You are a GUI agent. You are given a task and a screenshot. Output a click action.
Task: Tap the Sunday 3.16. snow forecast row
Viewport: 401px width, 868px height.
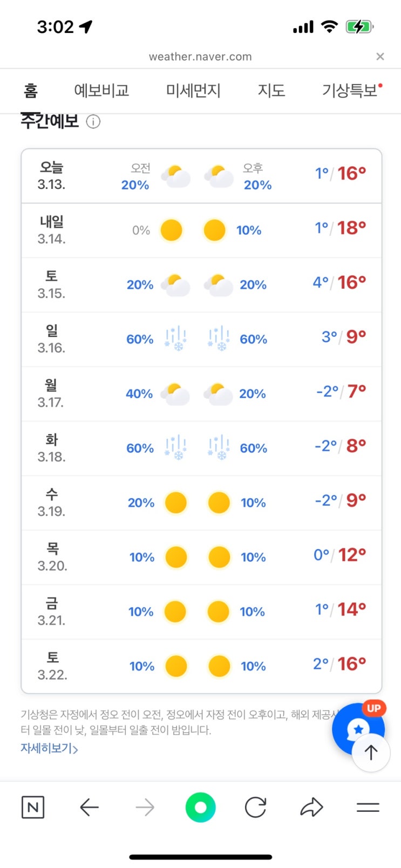tap(201, 339)
